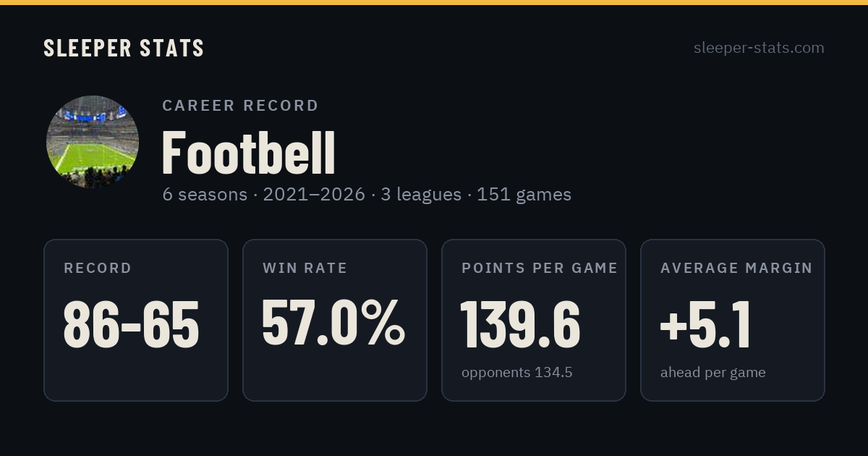This screenshot has width=868, height=456.
Task: Click the opponents 134.5 subtext
Action: coord(517,373)
